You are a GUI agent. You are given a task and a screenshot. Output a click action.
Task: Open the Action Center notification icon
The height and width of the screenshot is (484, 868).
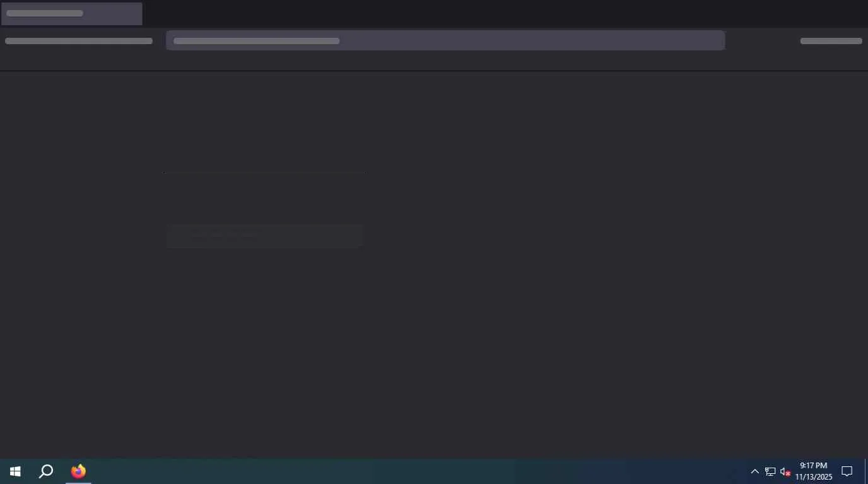(847, 471)
